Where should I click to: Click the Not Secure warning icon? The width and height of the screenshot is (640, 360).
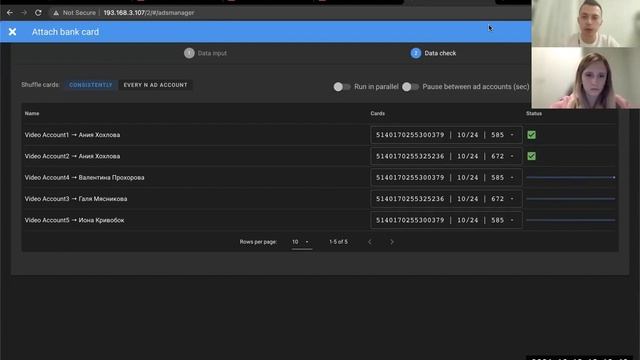[56, 13]
